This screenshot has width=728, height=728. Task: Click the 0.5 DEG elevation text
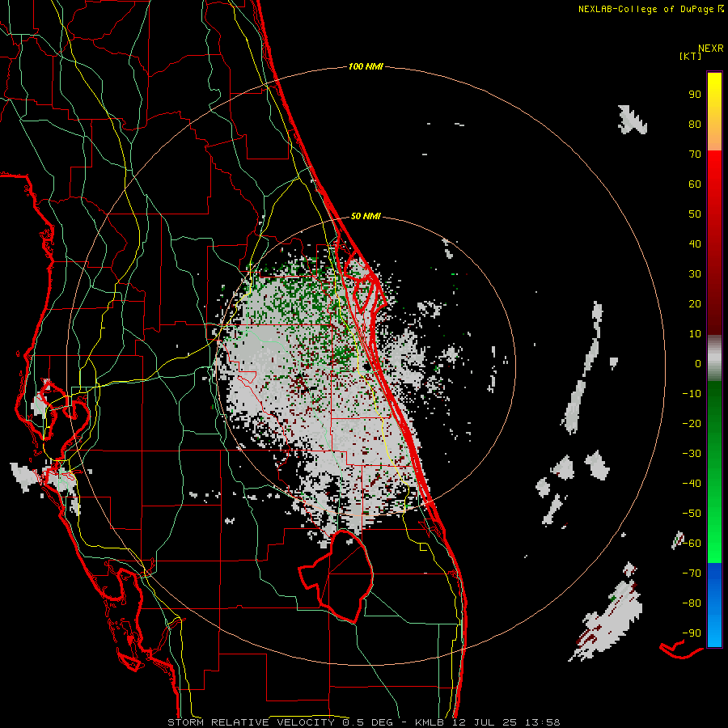pos(367,722)
